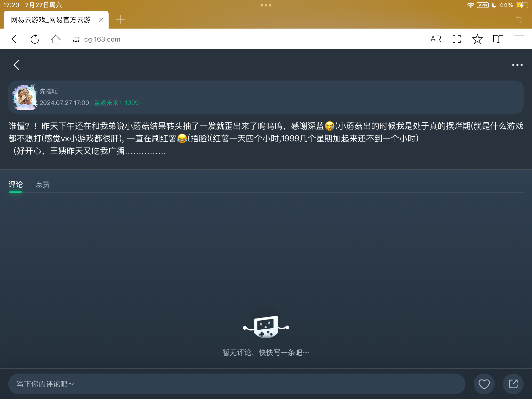Open the reading mode book icon

(x=498, y=39)
